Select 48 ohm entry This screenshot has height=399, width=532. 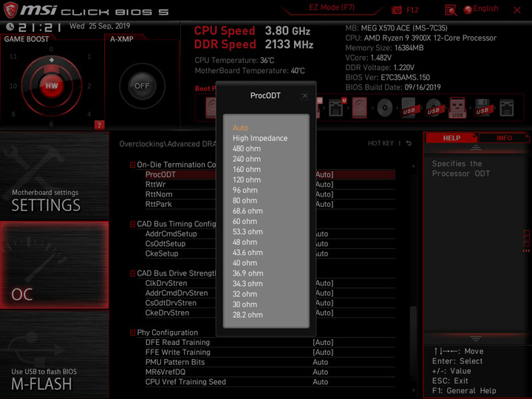click(245, 242)
